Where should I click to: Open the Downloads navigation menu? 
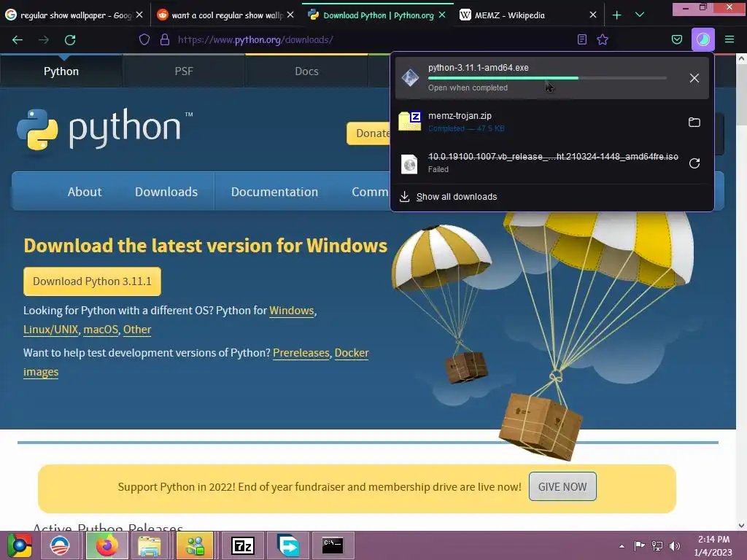166,192
